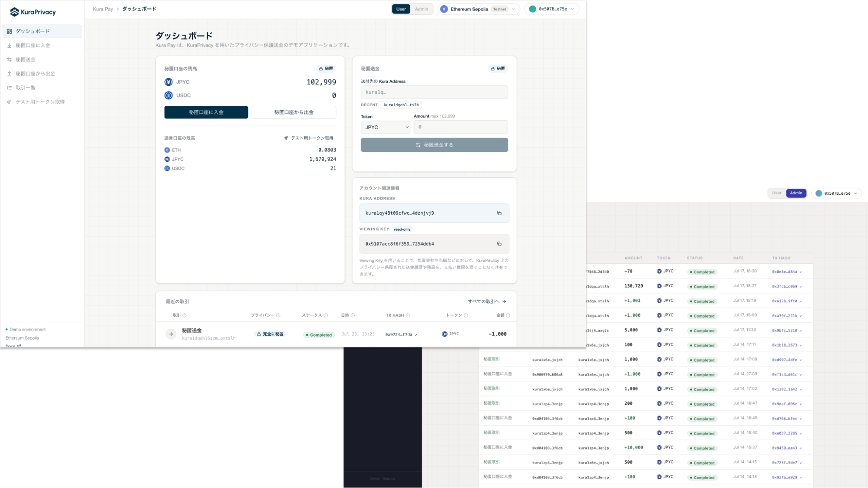Select Admin toggle in background window
868x488 pixels.
(796, 193)
